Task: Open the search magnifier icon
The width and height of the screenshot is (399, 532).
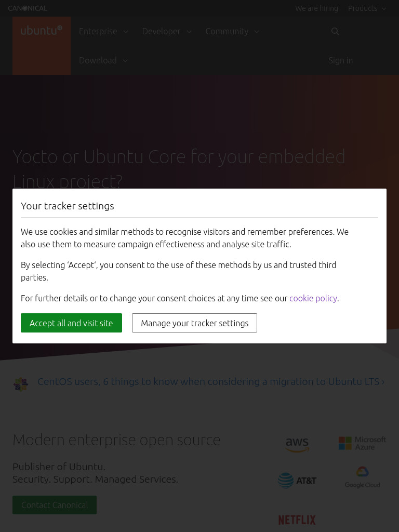Action: [335, 31]
